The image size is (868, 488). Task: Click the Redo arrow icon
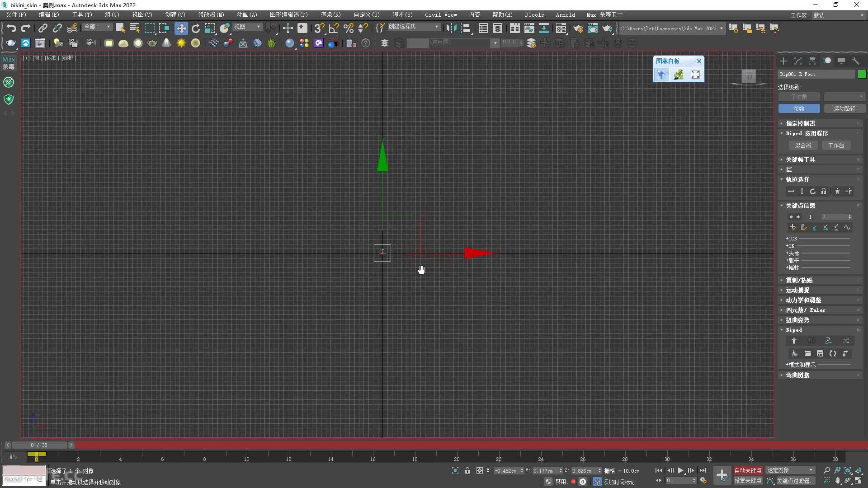point(26,28)
